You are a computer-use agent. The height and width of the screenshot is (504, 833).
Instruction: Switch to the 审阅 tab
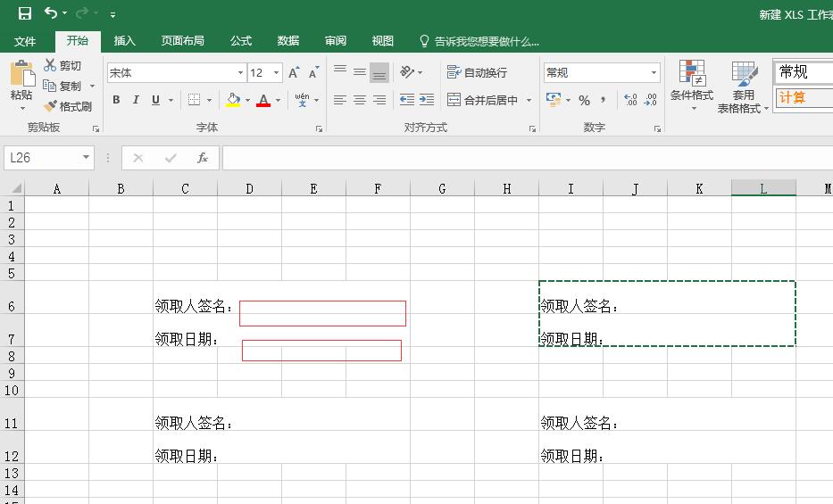[335, 41]
